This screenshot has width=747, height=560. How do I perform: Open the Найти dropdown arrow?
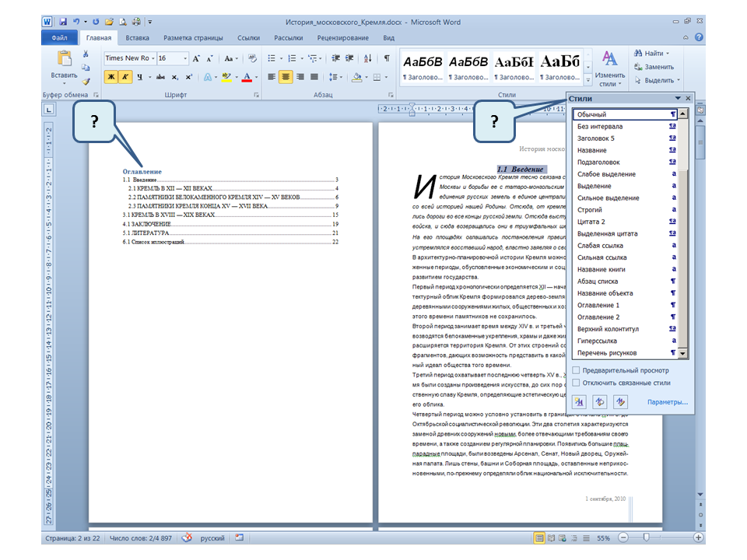[x=668, y=54]
